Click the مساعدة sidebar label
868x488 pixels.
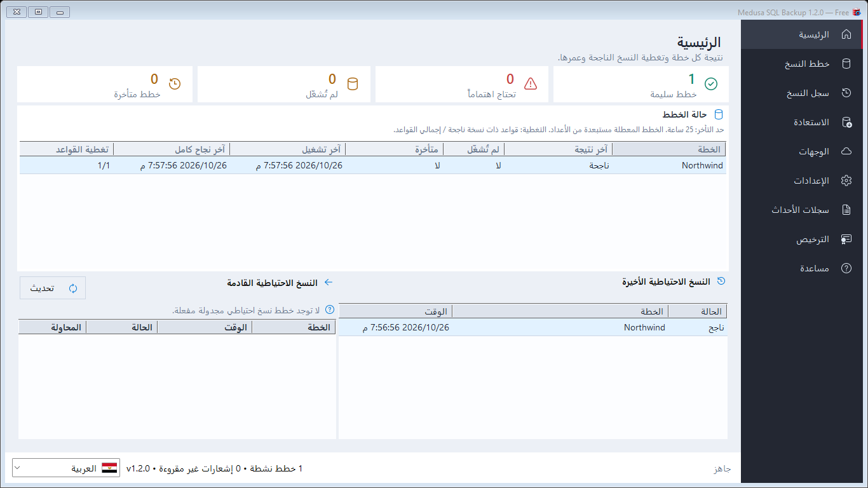[x=815, y=268]
